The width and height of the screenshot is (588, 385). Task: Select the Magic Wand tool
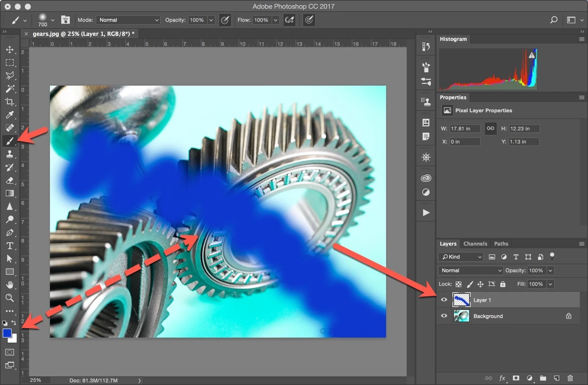(x=10, y=89)
